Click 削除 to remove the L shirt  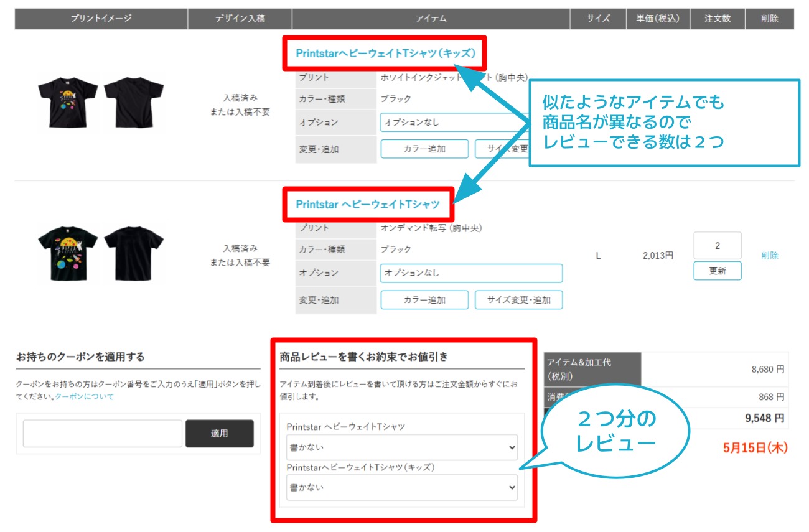click(x=770, y=255)
